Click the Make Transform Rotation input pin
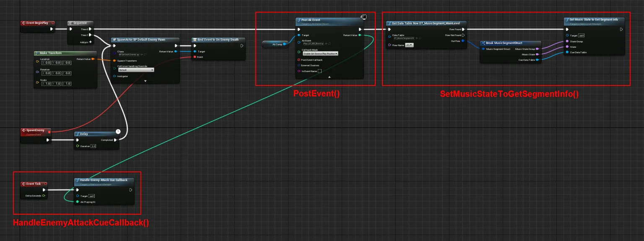Screen dimensions: 644x241 (38, 72)
